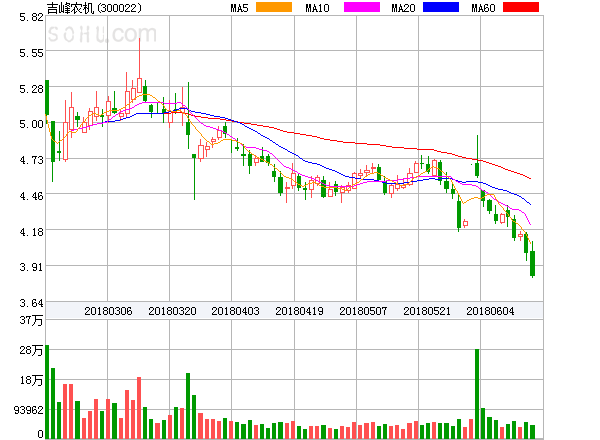Select the MA5 legend label

pos(240,8)
